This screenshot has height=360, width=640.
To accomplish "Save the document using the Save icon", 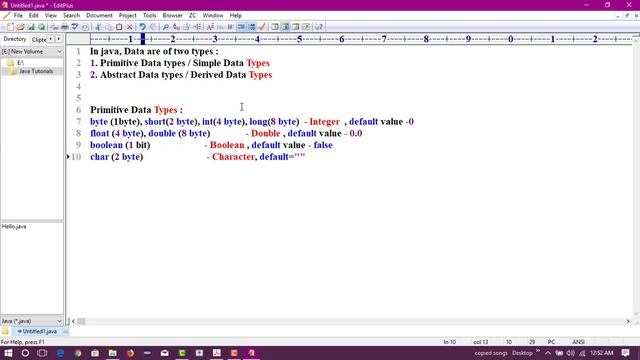I will pos(31,27).
